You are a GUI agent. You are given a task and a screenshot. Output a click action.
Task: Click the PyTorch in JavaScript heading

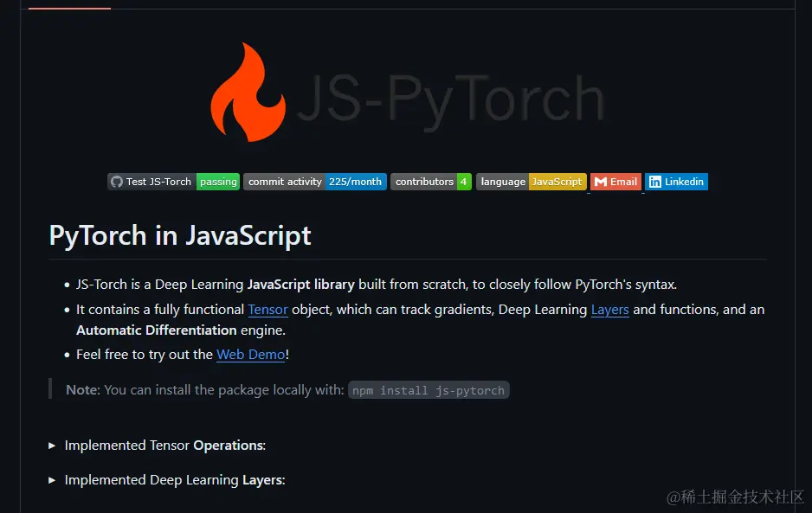(180, 235)
